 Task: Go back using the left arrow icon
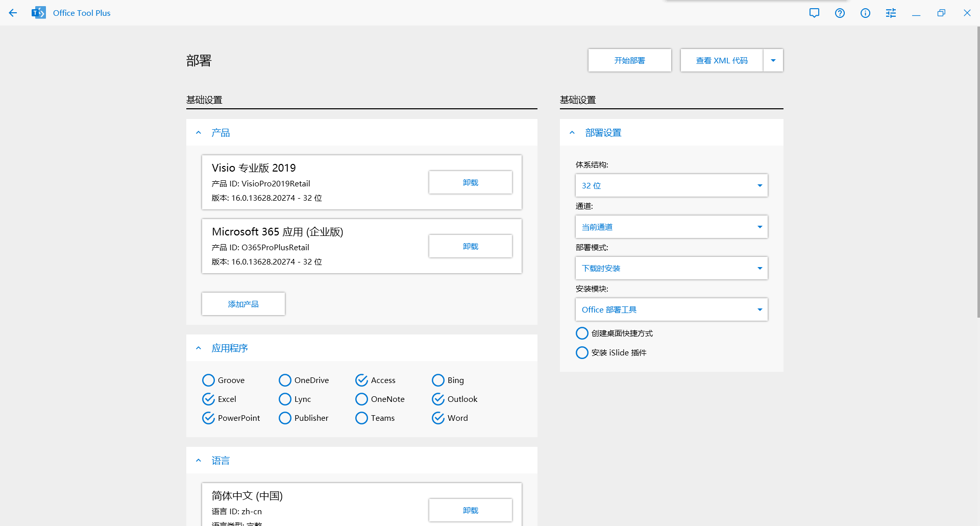(13, 13)
